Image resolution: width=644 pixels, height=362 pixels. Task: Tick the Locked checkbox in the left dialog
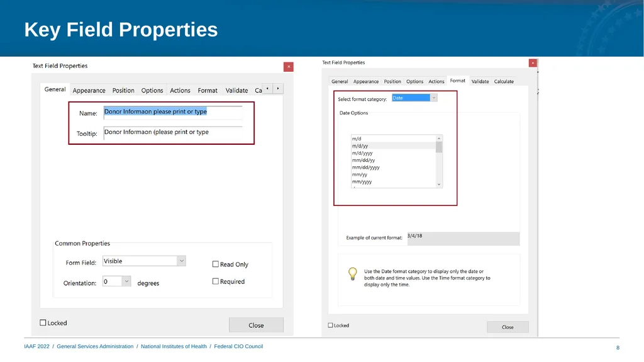tap(43, 322)
